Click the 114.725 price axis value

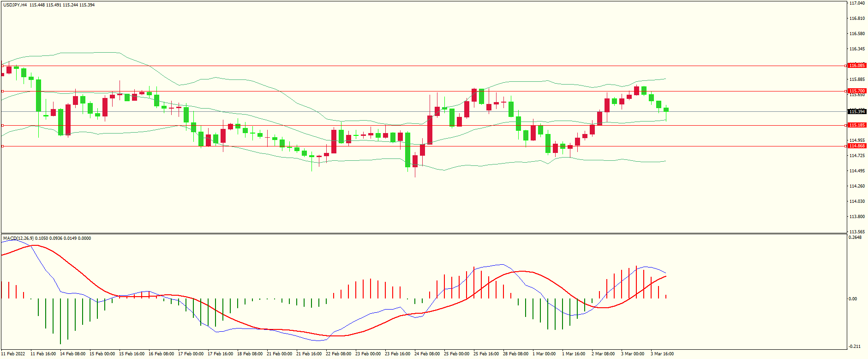click(x=857, y=156)
